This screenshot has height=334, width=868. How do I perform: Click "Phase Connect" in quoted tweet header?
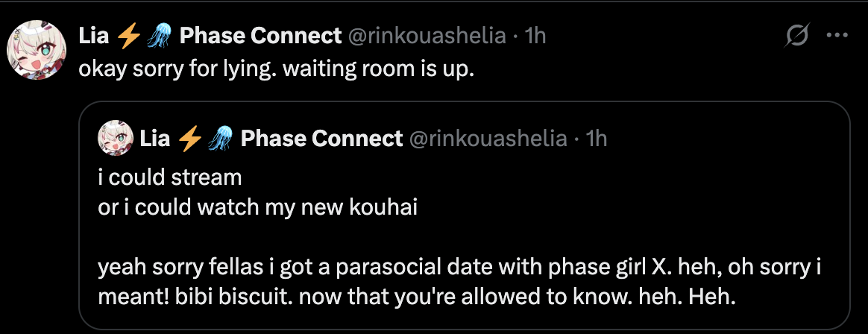(322, 139)
